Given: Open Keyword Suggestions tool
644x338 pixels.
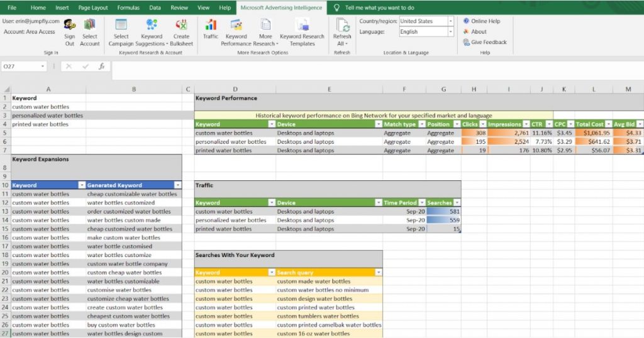Looking at the screenshot, I should coord(152,25).
